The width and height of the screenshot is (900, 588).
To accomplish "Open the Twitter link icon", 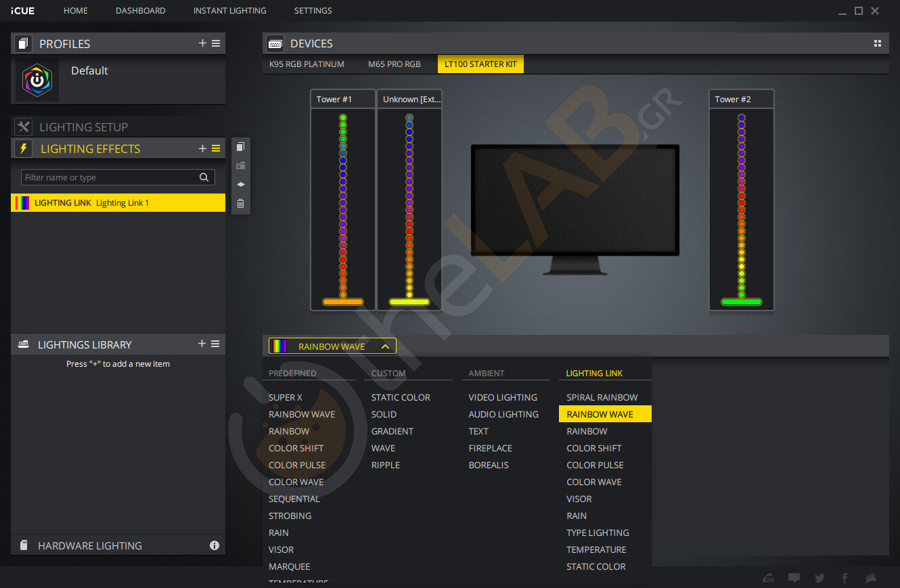I will point(819,578).
